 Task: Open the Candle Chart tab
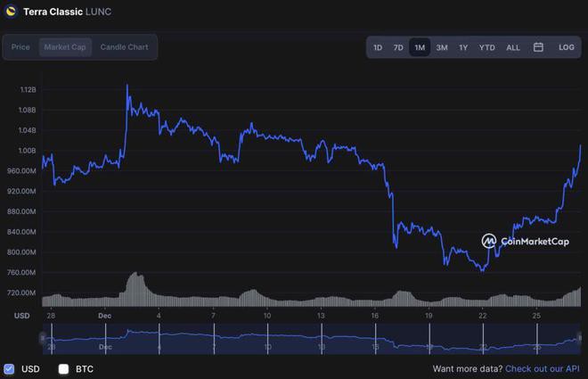pos(124,47)
